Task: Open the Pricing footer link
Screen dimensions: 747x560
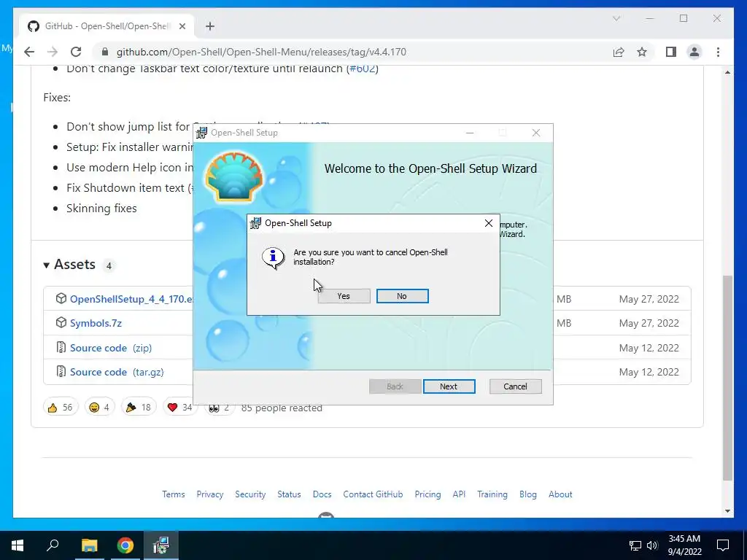Action: (x=427, y=494)
